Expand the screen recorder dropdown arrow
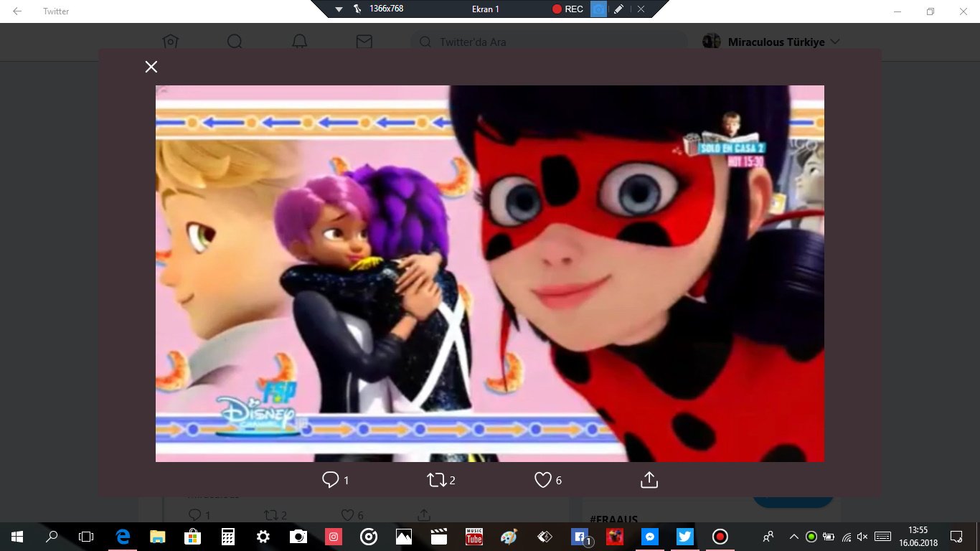980x551 pixels. 339,9
